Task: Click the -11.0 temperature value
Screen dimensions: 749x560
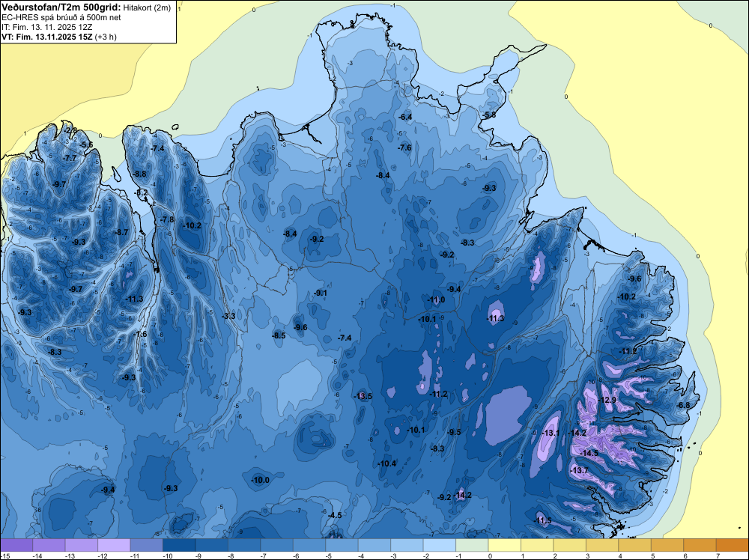Action: coord(436,299)
